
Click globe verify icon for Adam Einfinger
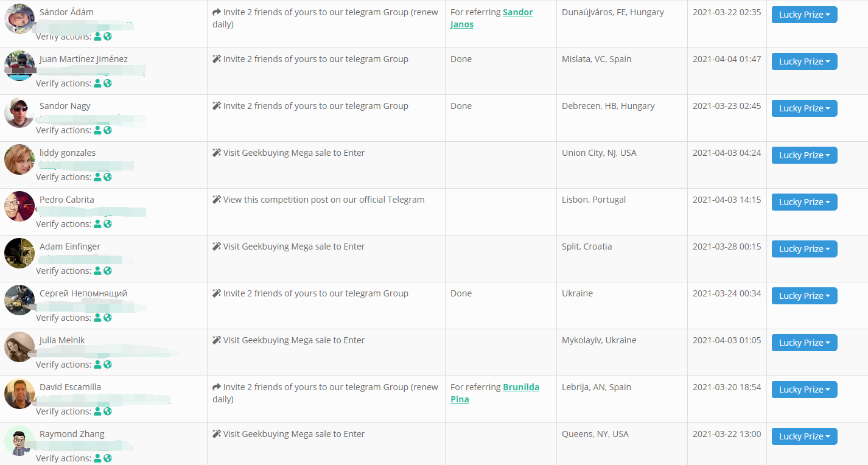(x=108, y=271)
